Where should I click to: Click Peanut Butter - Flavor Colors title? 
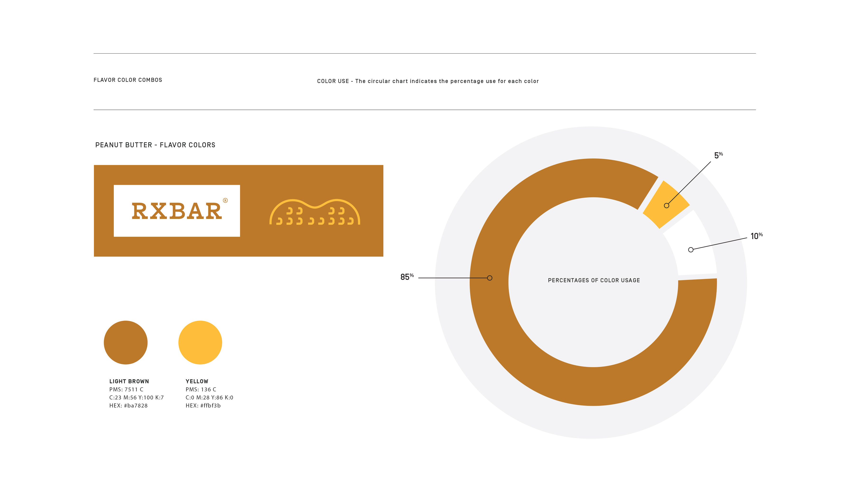pos(155,145)
